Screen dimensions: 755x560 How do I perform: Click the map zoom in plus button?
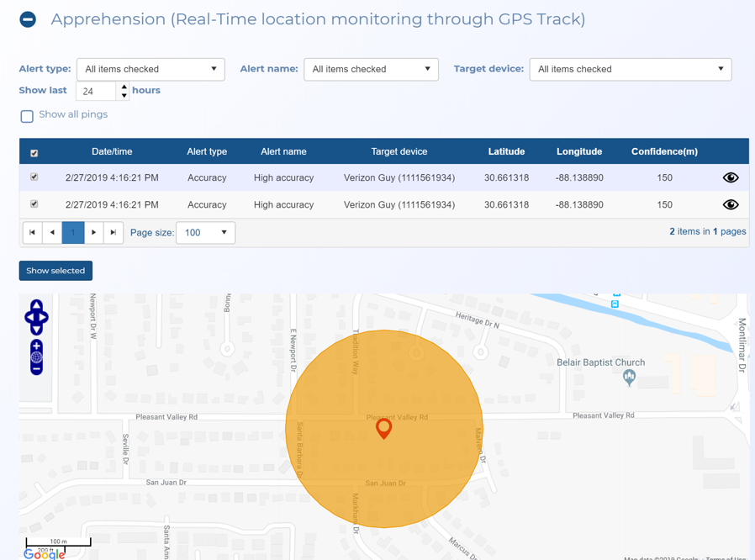point(36,346)
